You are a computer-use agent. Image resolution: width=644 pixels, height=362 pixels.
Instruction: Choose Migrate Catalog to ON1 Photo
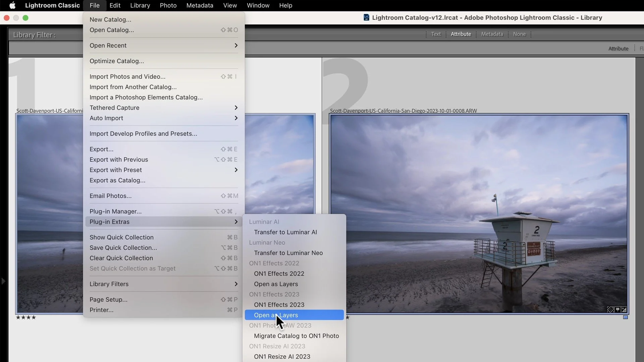click(296, 336)
